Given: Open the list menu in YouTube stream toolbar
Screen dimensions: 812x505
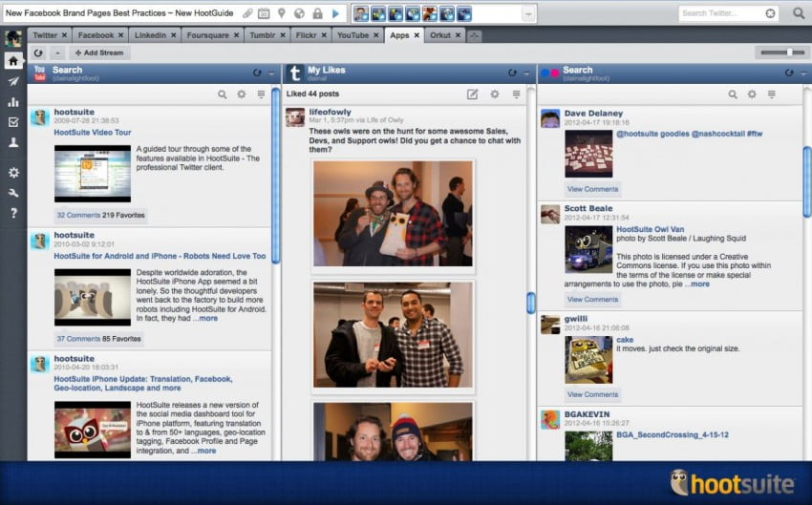Looking at the screenshot, I should point(261,95).
